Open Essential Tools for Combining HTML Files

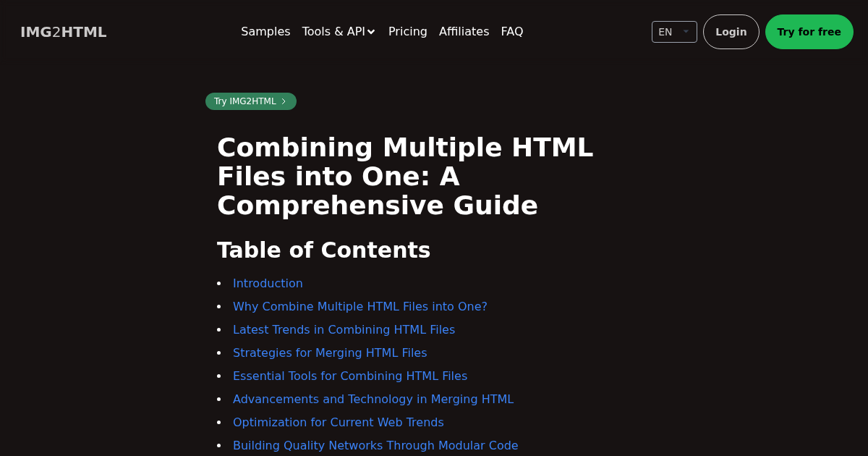click(x=350, y=376)
